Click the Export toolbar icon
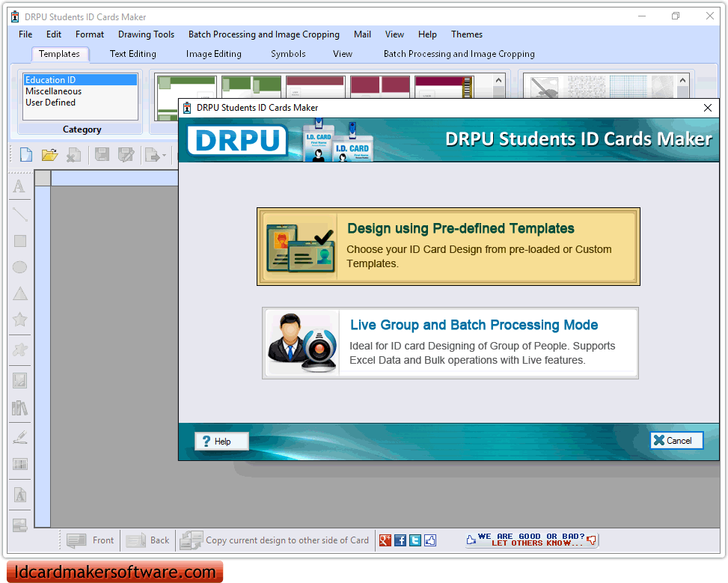The height and width of the screenshot is (583, 728). 153,155
